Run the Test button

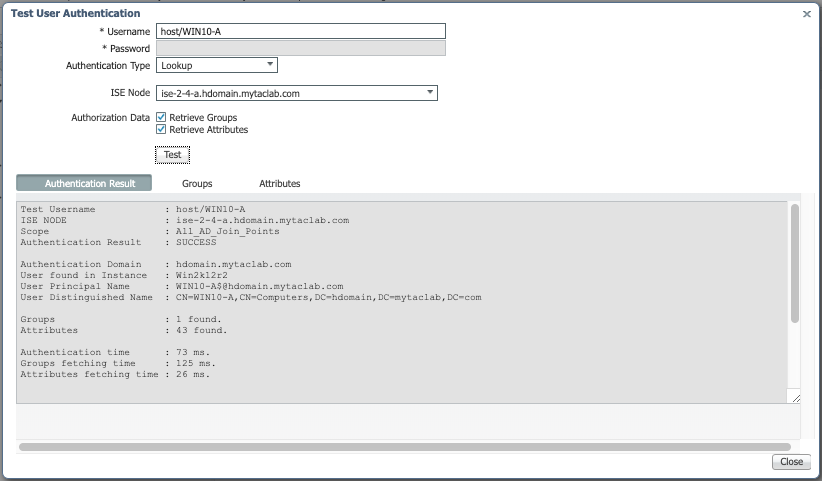[172, 155]
